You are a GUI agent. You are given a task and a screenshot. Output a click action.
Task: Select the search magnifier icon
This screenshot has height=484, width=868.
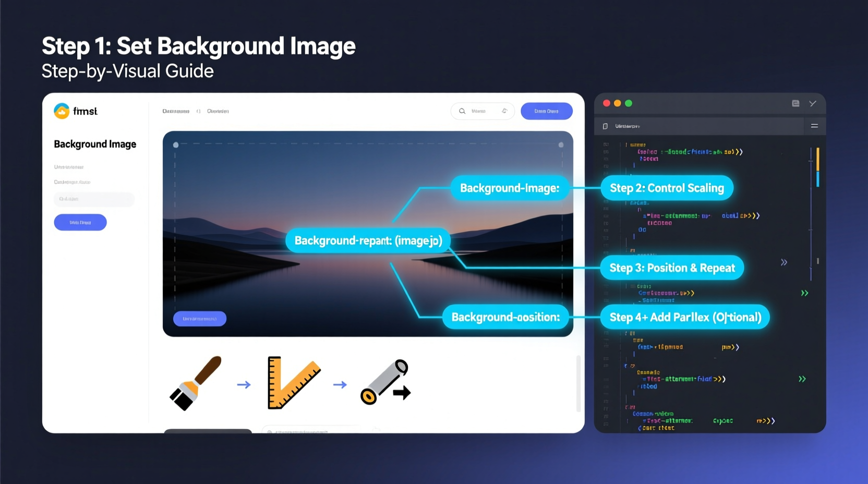pos(462,111)
